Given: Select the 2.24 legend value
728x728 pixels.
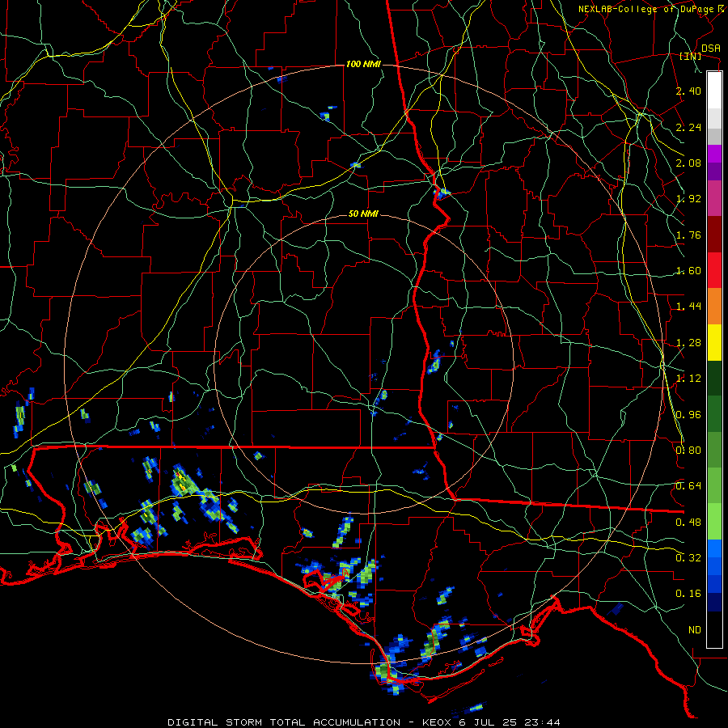Looking at the screenshot, I should (688, 127).
